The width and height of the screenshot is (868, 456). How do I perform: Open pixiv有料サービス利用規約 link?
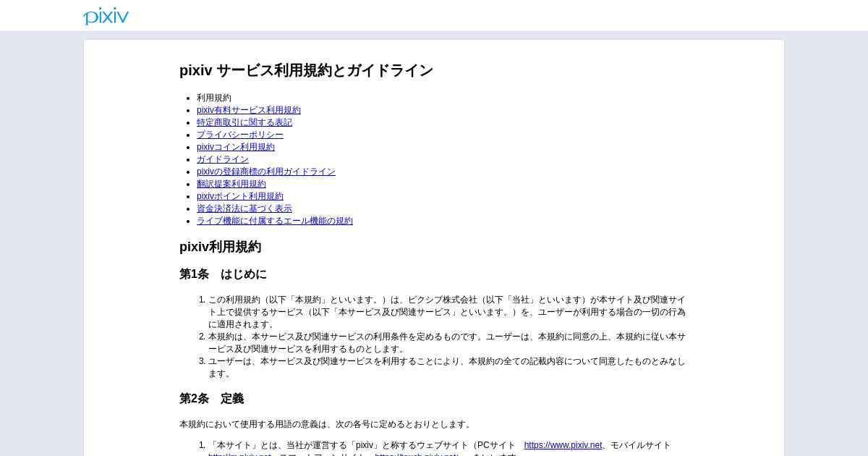point(249,110)
